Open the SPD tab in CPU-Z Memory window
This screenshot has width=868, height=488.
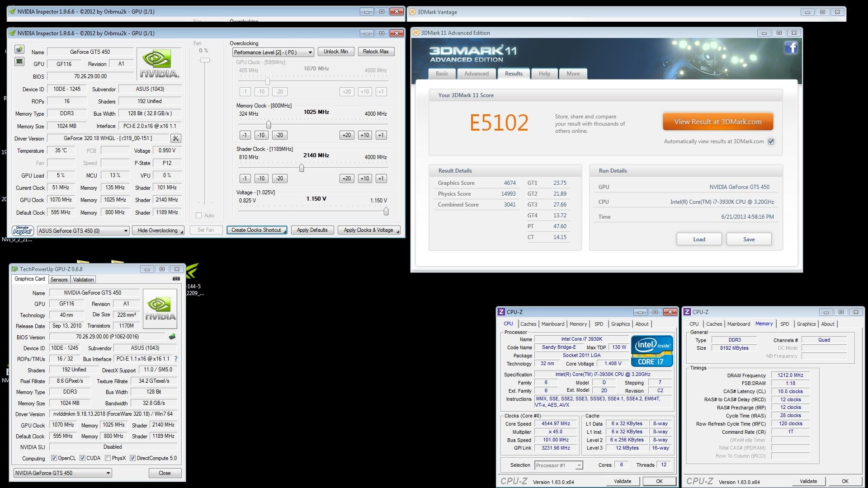(x=785, y=324)
